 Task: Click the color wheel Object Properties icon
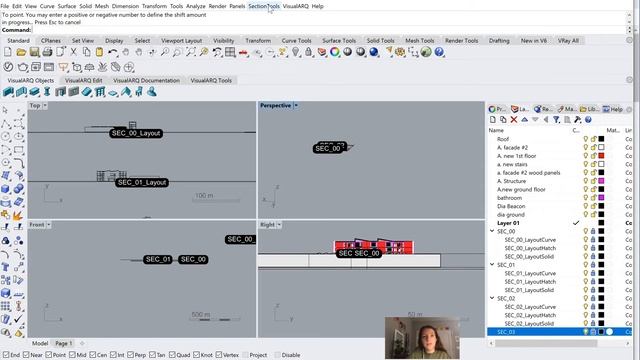[335, 52]
